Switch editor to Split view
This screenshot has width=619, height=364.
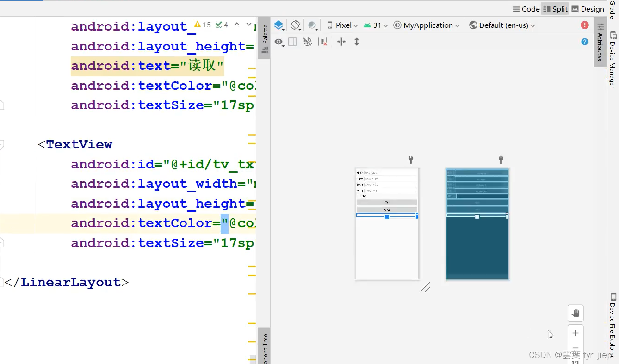[555, 9]
